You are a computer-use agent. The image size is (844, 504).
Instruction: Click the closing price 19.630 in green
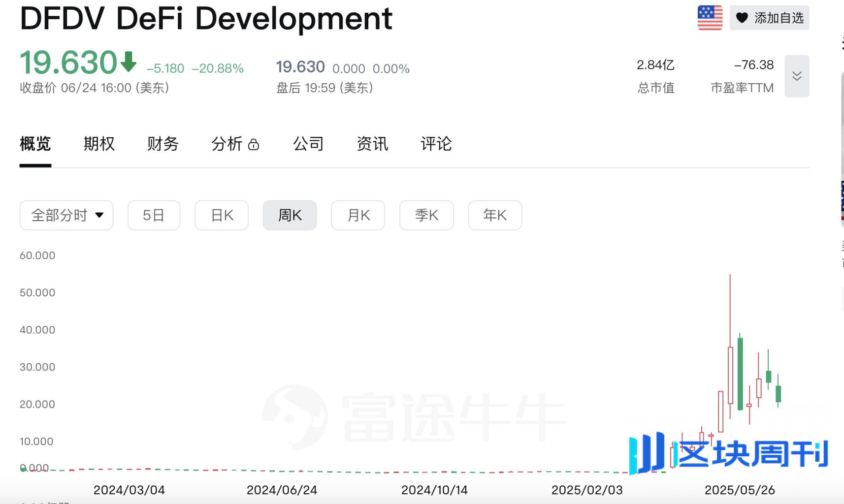[68, 63]
